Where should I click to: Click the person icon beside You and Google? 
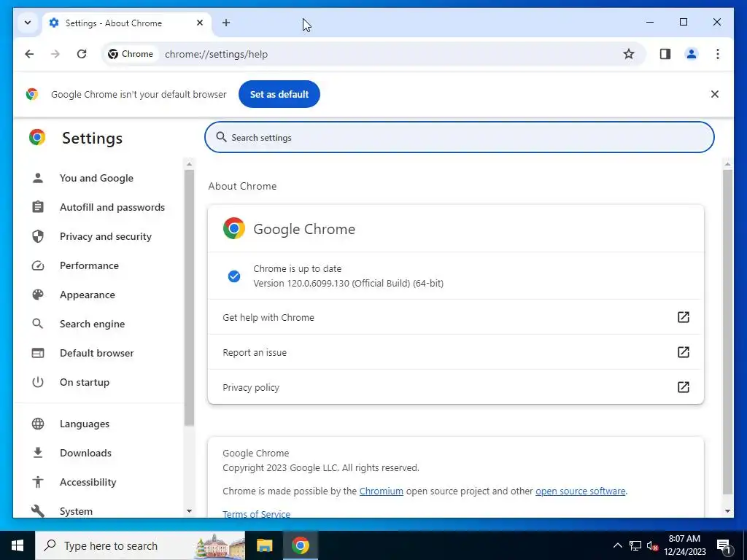tap(38, 178)
